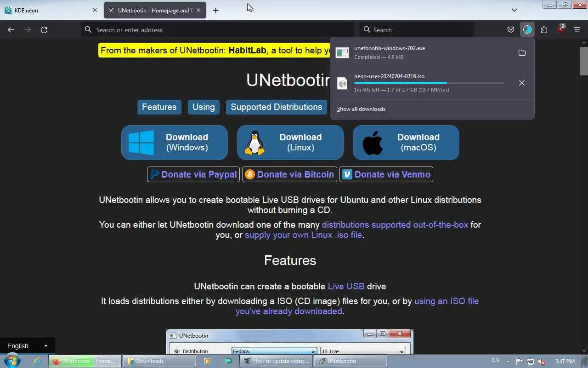Click the page vertical scrollbar thumb
Screen dimensions: 588x368
click(584, 61)
